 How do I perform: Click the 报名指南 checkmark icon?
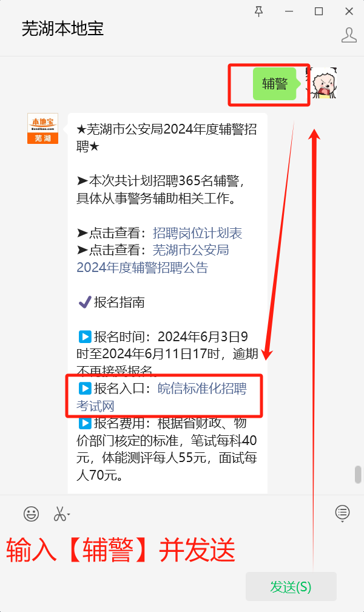click(85, 302)
